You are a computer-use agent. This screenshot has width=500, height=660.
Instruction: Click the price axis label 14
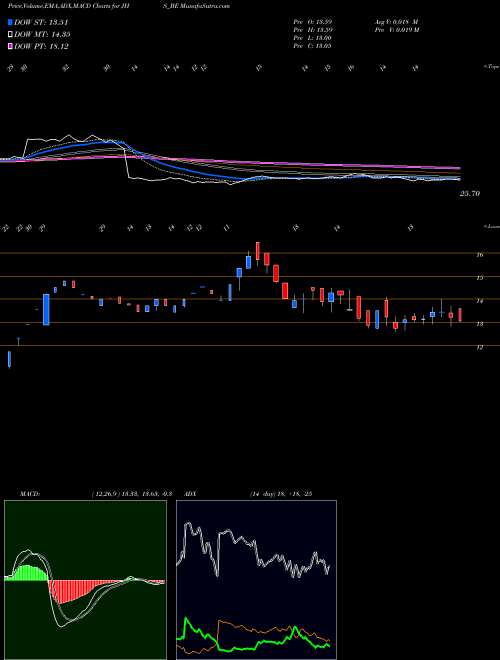(479, 301)
